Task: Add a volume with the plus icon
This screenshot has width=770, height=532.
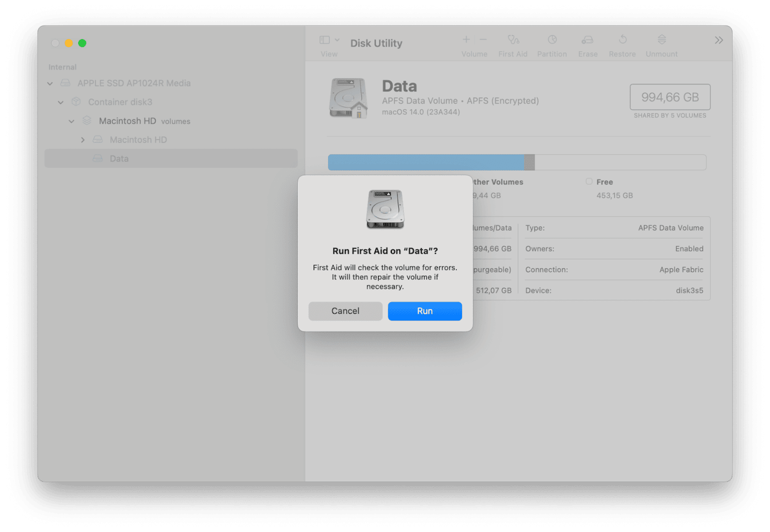Action: 465,39
